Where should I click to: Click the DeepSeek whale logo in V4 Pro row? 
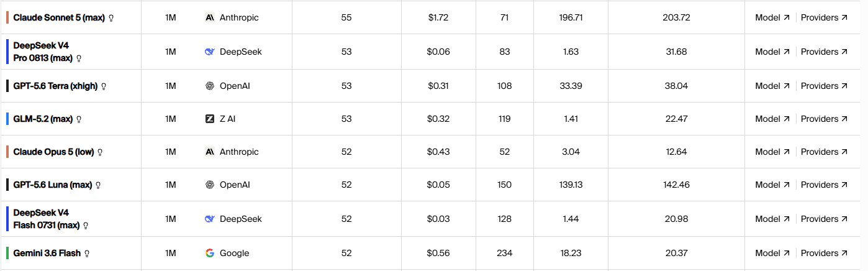coord(210,52)
